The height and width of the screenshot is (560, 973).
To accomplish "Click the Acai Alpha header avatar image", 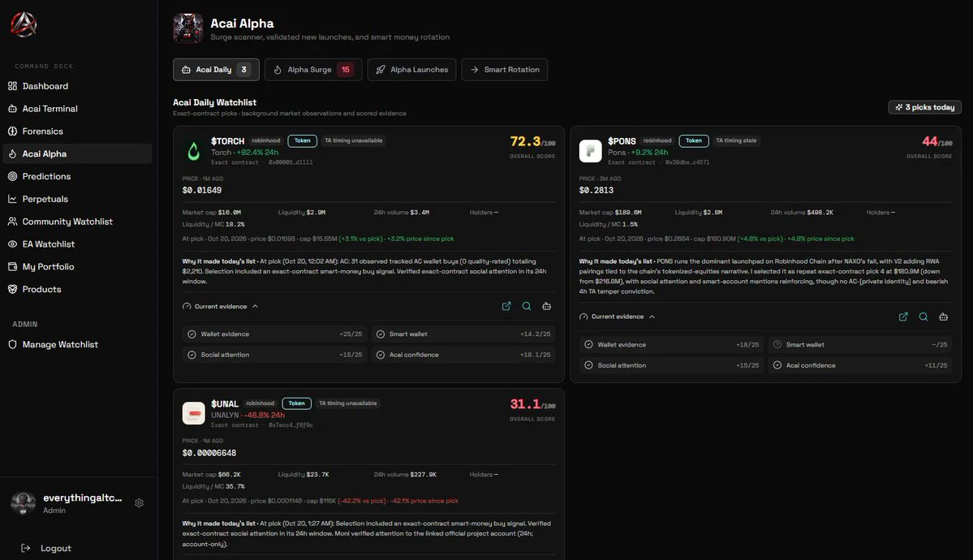I will tap(188, 28).
